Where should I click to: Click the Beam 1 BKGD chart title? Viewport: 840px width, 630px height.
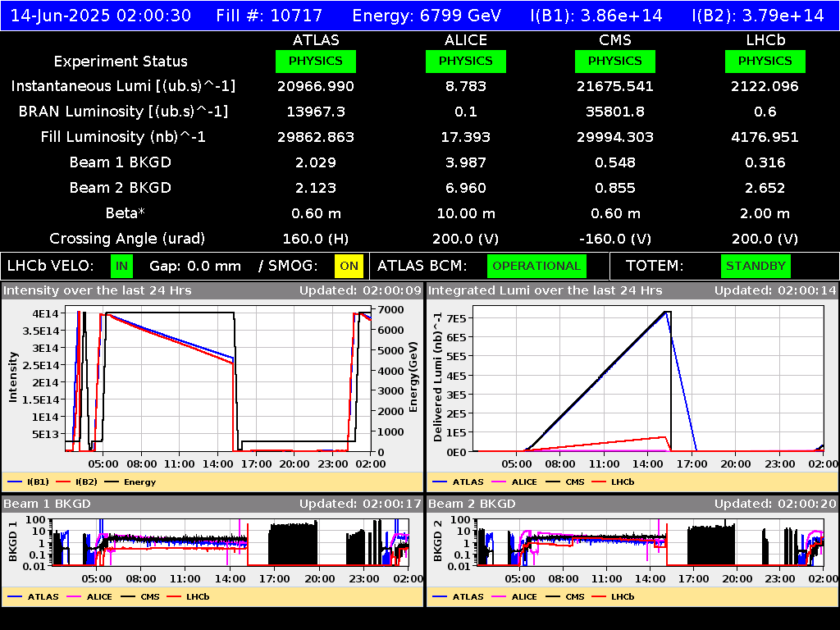(x=47, y=504)
